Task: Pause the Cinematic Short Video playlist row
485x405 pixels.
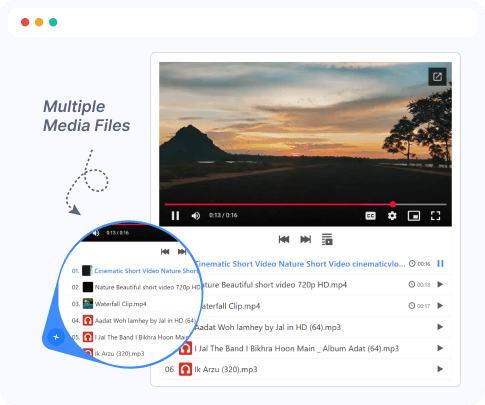Action: pos(440,264)
